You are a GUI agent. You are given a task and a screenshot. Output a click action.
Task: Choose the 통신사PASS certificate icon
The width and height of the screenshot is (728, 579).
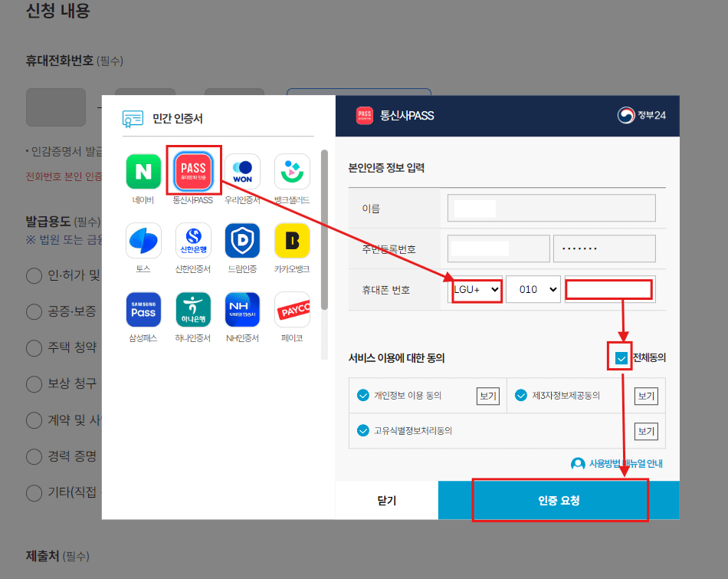pos(193,172)
